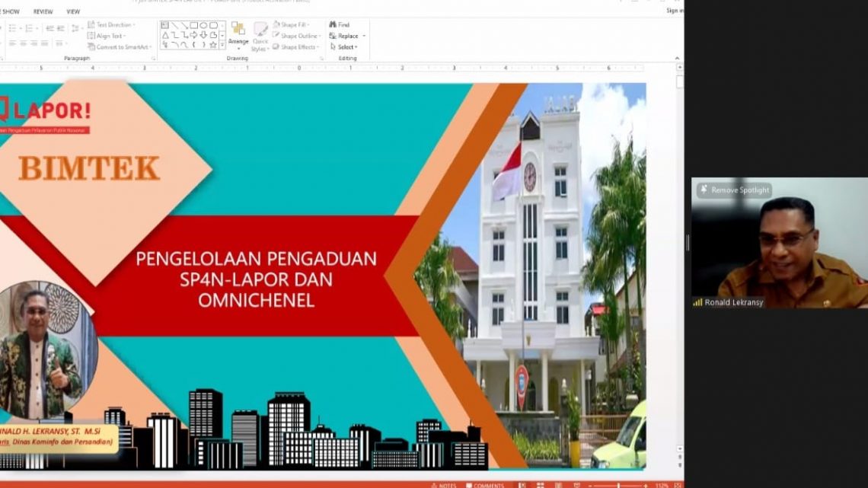The image size is (868, 488).
Task: Select the straight Line shape
Action: (174, 25)
